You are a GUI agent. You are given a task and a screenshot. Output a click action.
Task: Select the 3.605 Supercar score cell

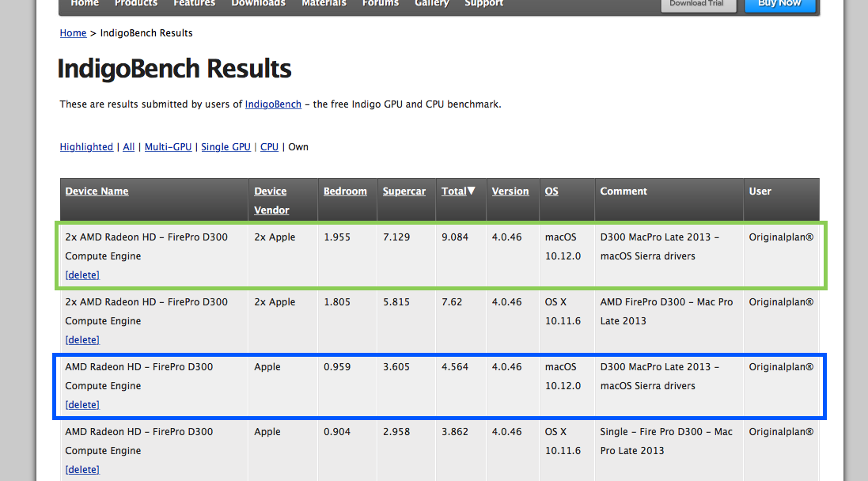[396, 366]
